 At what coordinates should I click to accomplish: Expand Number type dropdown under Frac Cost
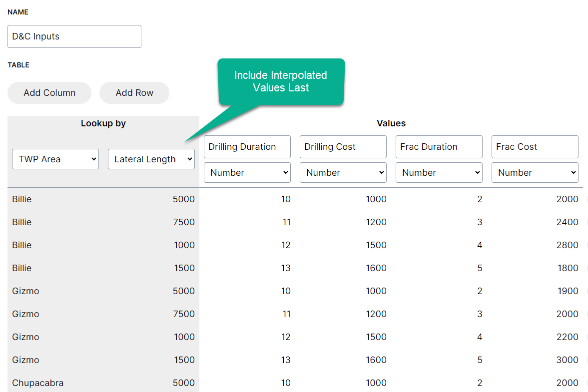click(x=535, y=173)
